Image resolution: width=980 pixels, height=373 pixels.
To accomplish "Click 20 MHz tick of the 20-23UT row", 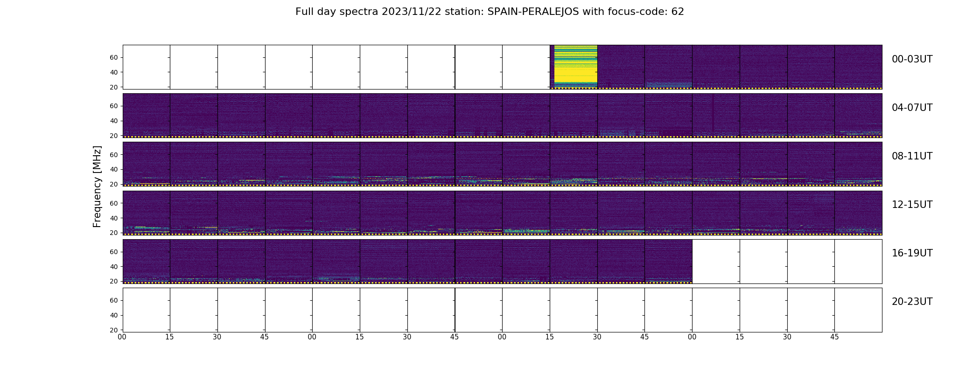I will [114, 330].
